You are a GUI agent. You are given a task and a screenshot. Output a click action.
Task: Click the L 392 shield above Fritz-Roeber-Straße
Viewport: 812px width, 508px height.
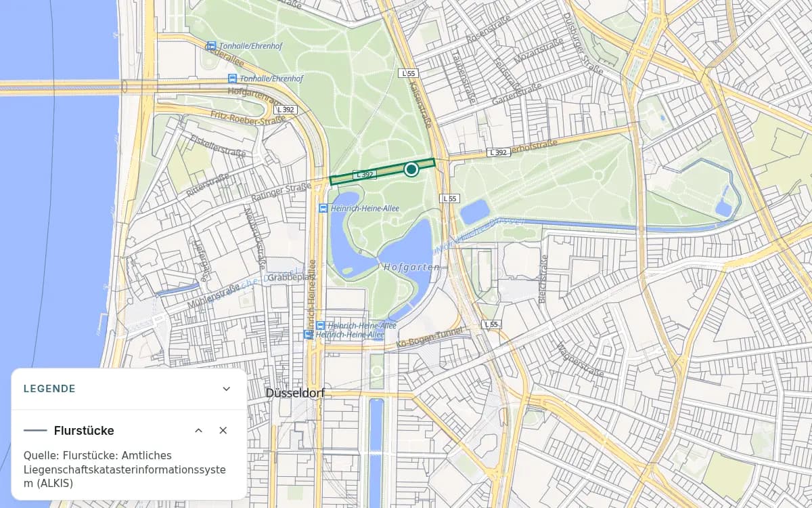click(x=286, y=109)
